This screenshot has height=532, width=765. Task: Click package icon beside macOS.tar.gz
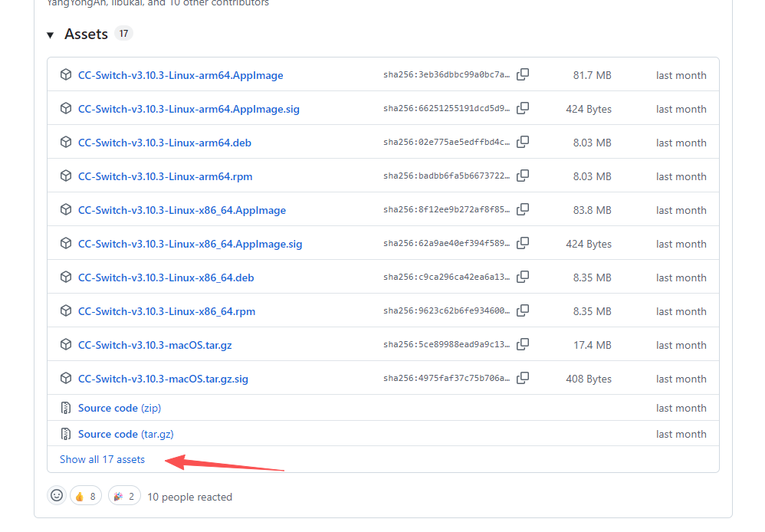[x=66, y=344]
